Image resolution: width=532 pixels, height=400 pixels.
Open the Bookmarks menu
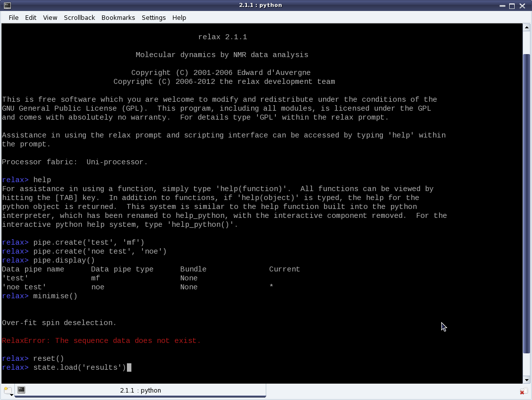pyautogui.click(x=118, y=17)
